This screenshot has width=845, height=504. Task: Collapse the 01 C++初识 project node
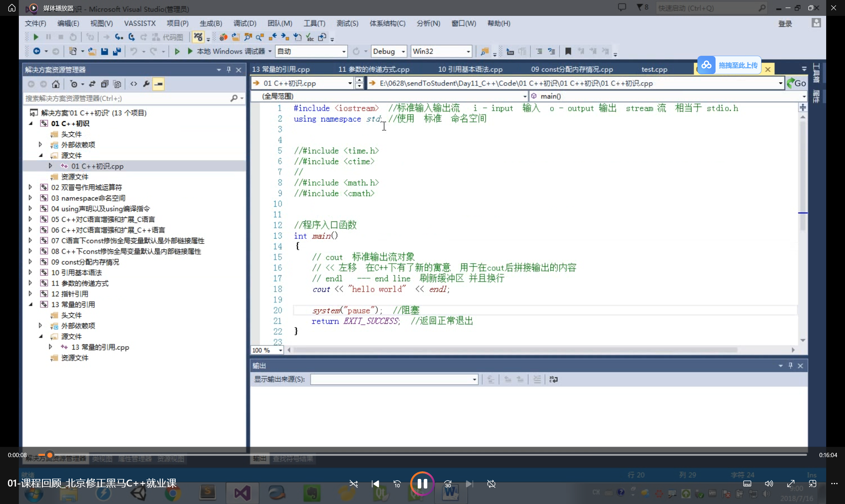point(31,123)
